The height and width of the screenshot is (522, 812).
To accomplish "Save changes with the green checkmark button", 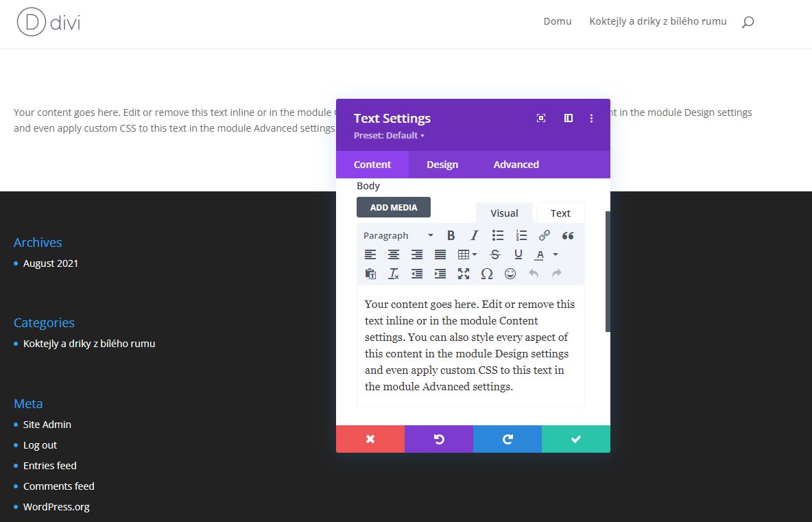I will tap(576, 439).
